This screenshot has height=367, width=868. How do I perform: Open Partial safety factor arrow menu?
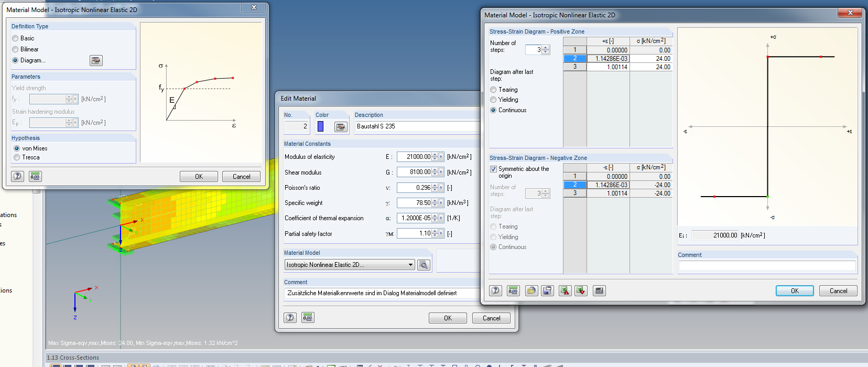[x=441, y=234]
